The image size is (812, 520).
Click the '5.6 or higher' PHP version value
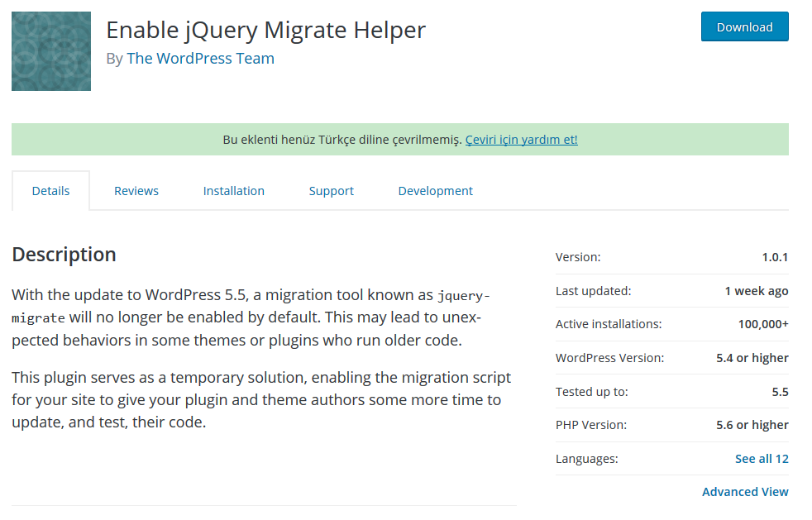point(752,425)
